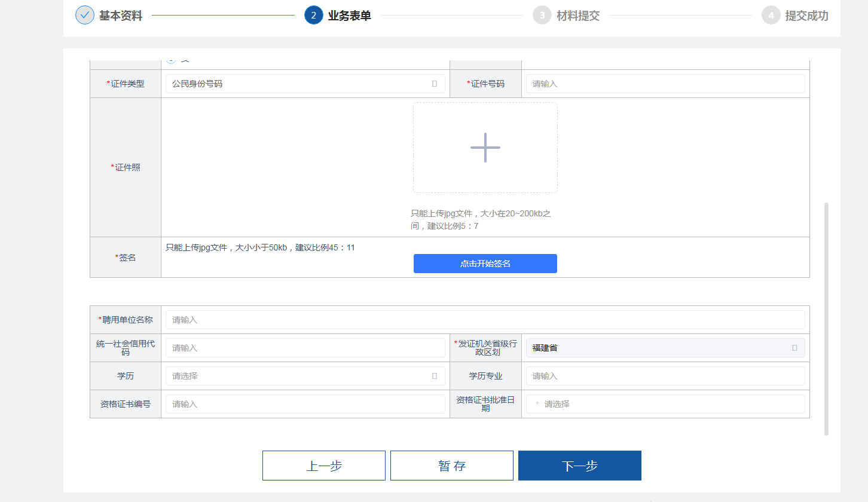
Task: Click 暂存 to save the draft
Action: (451, 466)
